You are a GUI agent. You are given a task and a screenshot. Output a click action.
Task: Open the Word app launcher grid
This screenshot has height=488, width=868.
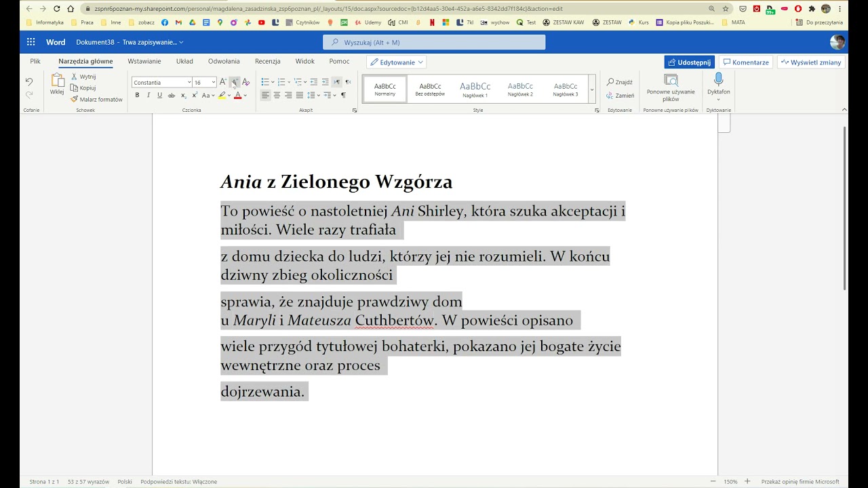tap(31, 42)
